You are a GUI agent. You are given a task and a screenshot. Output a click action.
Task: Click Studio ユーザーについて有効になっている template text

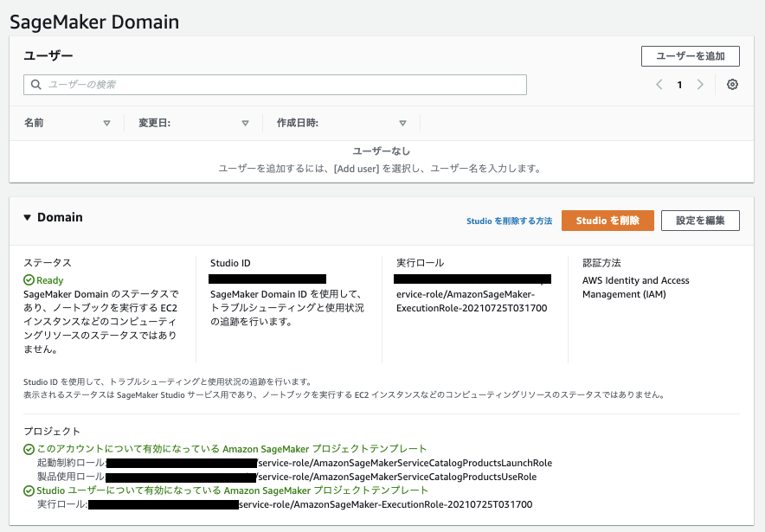pyautogui.click(x=232, y=490)
